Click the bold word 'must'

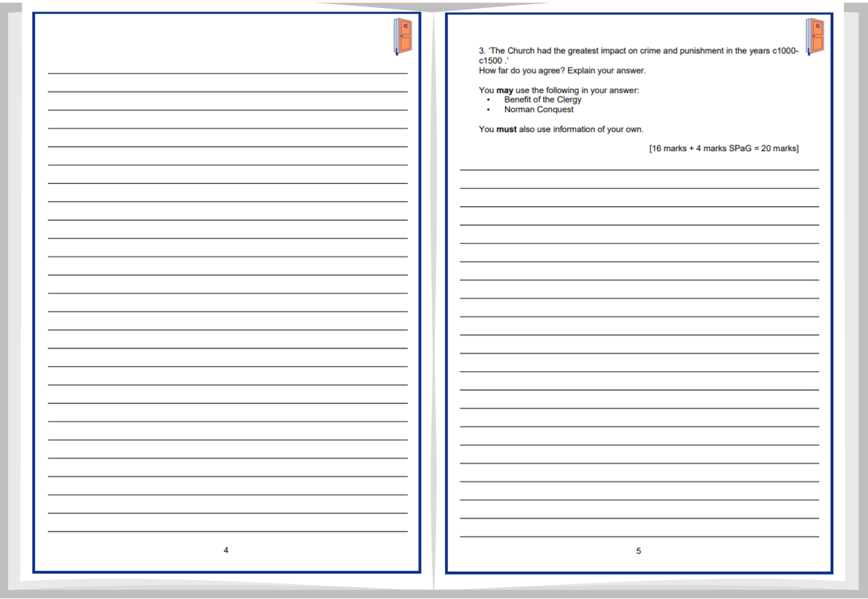pos(506,129)
